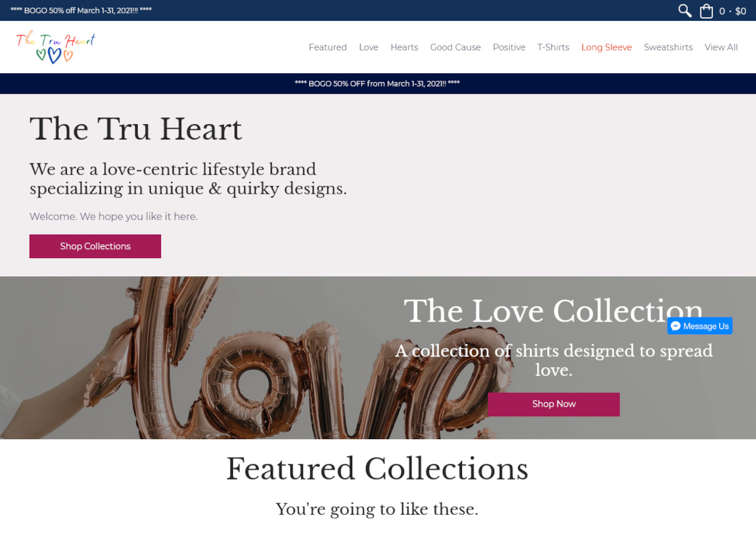Viewport: 756px width, 540px height.
Task: Click the top-left BOGO announcement text
Action: (81, 10)
